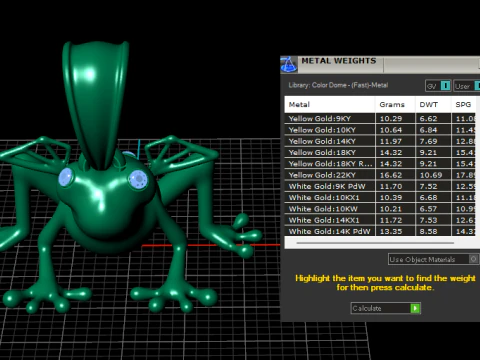Select the White Gold:14K PdW row
This screenshot has width=480, height=360.
380,231
